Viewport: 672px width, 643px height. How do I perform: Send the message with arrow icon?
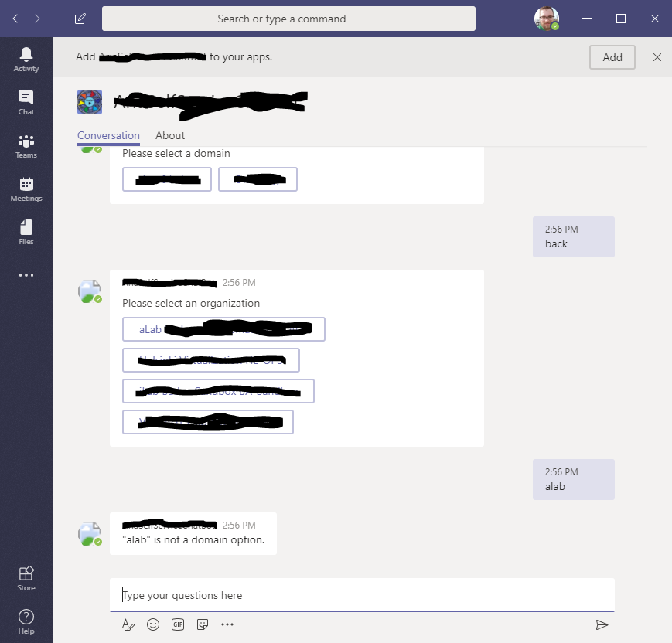tap(602, 625)
